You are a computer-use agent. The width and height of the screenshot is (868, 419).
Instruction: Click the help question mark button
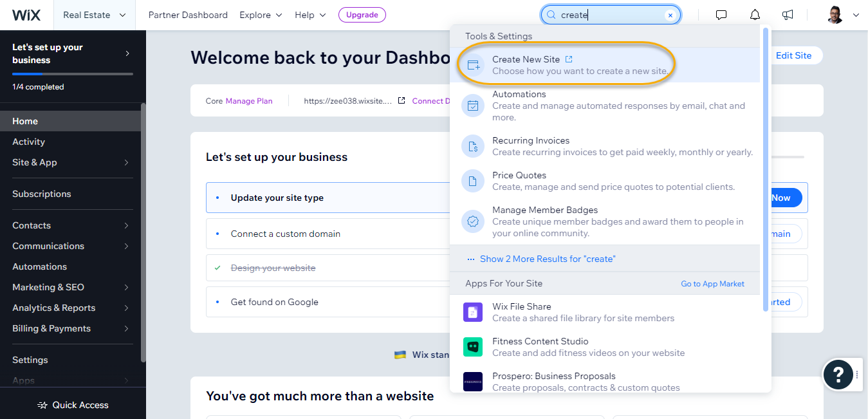[x=838, y=374]
